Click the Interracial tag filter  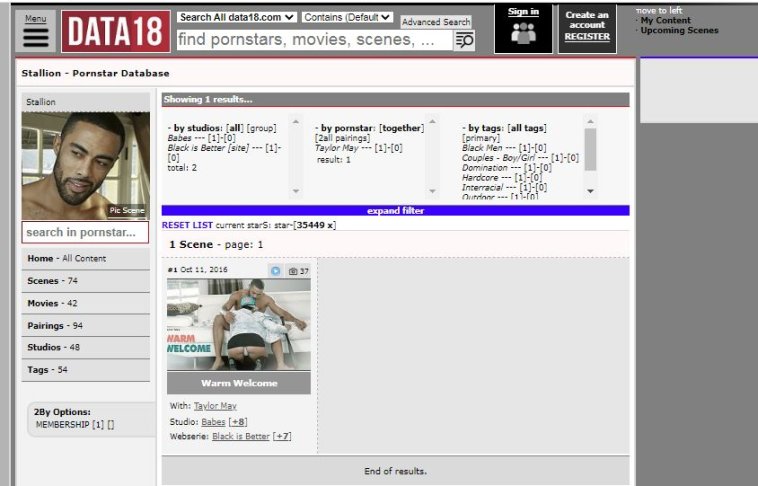482,188
